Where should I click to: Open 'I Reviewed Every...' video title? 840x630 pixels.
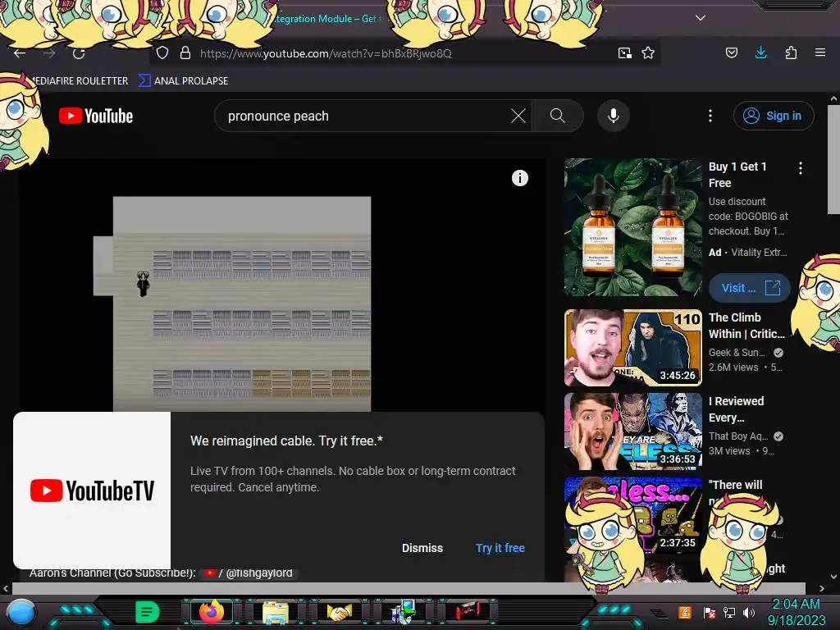tap(736, 409)
